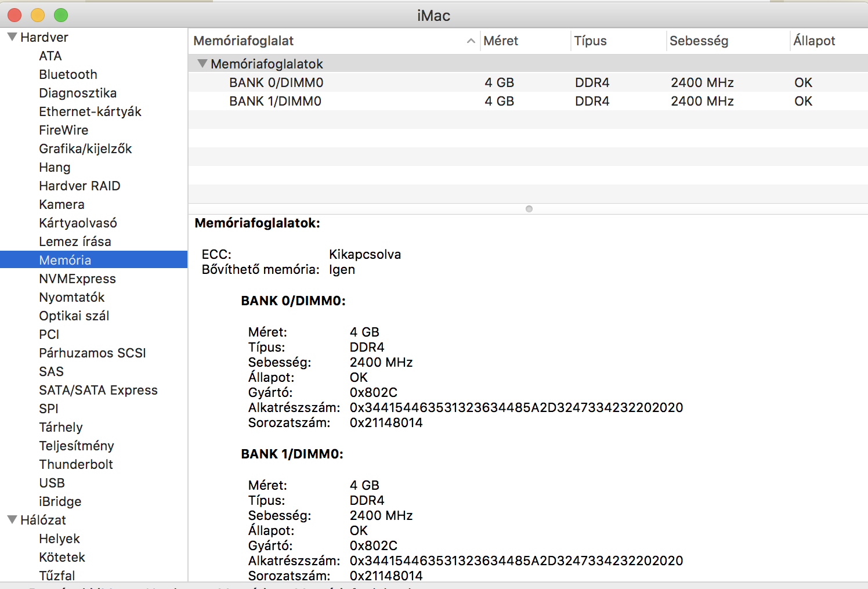
Task: Click 2400 MHz cell of BANK 0/DIMM0 row
Action: [702, 82]
